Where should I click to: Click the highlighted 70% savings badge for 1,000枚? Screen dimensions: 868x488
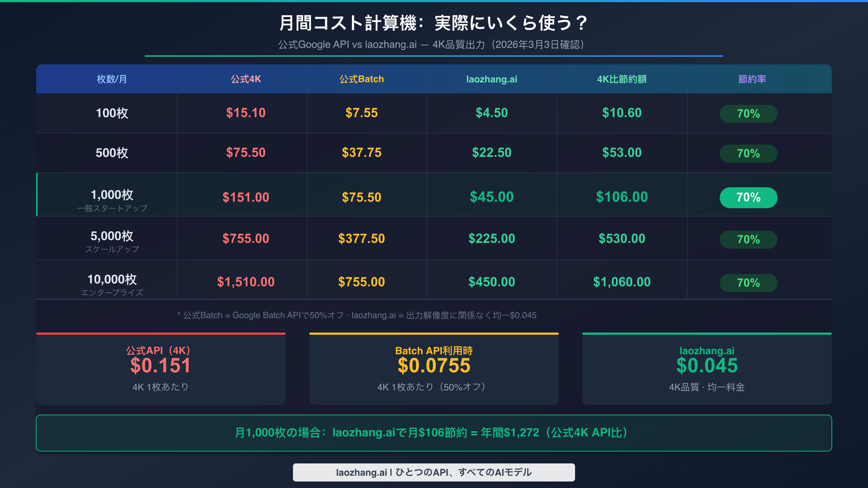[x=748, y=197]
